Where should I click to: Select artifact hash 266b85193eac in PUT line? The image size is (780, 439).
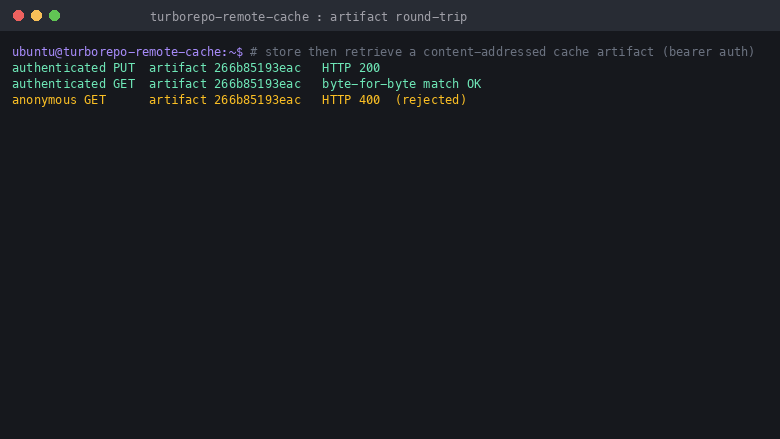pos(257,68)
